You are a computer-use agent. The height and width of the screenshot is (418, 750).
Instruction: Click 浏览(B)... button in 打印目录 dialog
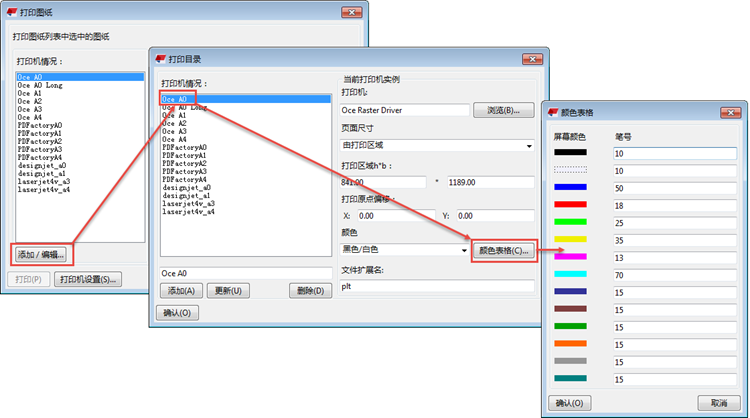[503, 110]
